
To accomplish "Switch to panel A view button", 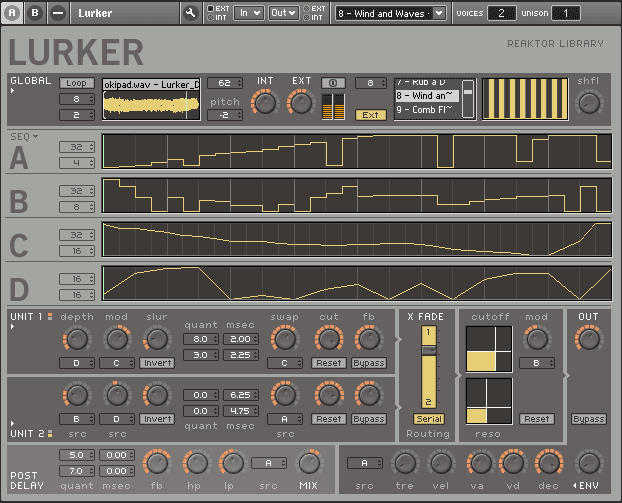I will click(x=12, y=13).
